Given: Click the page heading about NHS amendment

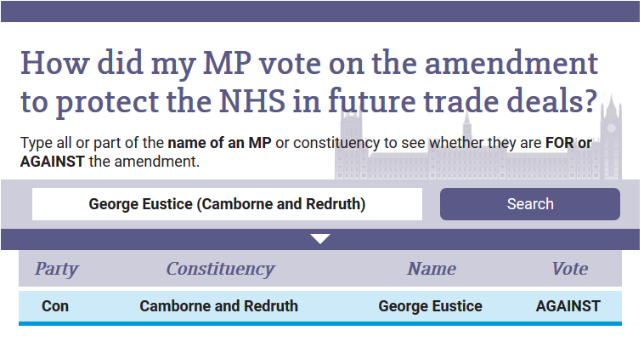Looking at the screenshot, I should point(308,83).
